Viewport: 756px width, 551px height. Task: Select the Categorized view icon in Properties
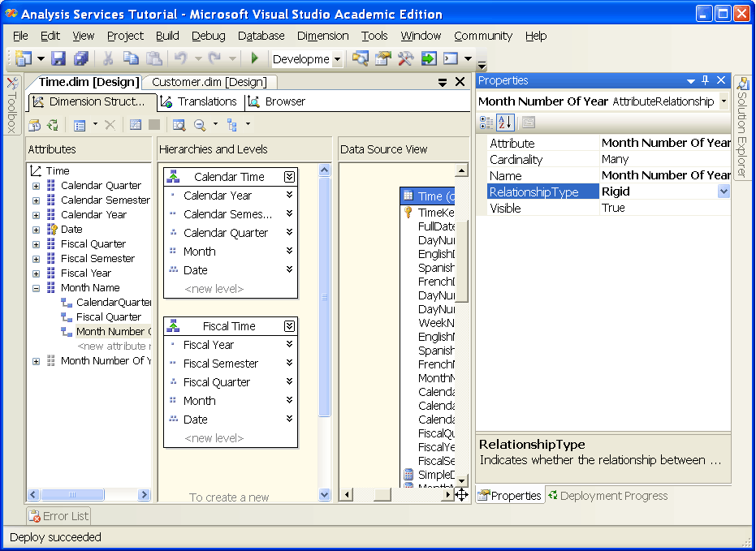coord(486,122)
